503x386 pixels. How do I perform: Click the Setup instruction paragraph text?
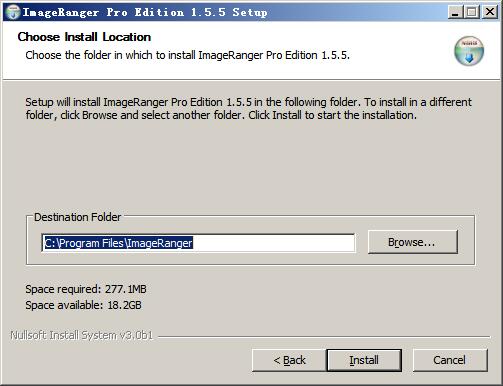(249, 108)
